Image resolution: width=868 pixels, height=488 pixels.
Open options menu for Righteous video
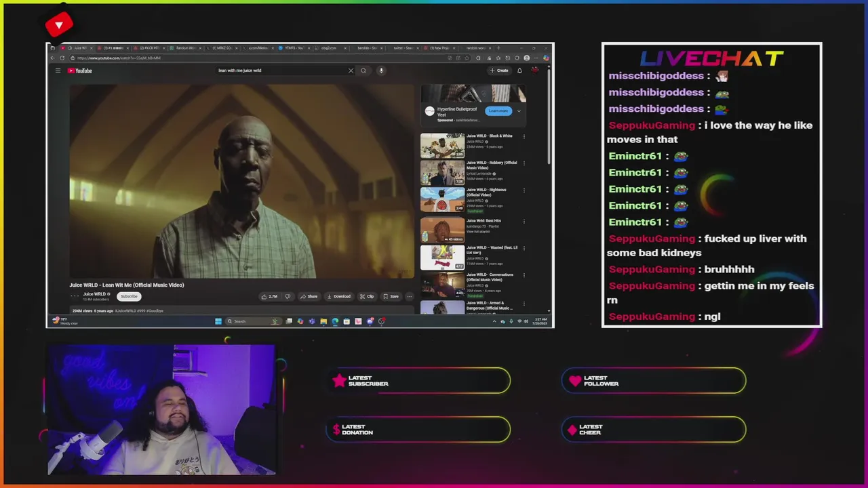coord(524,190)
